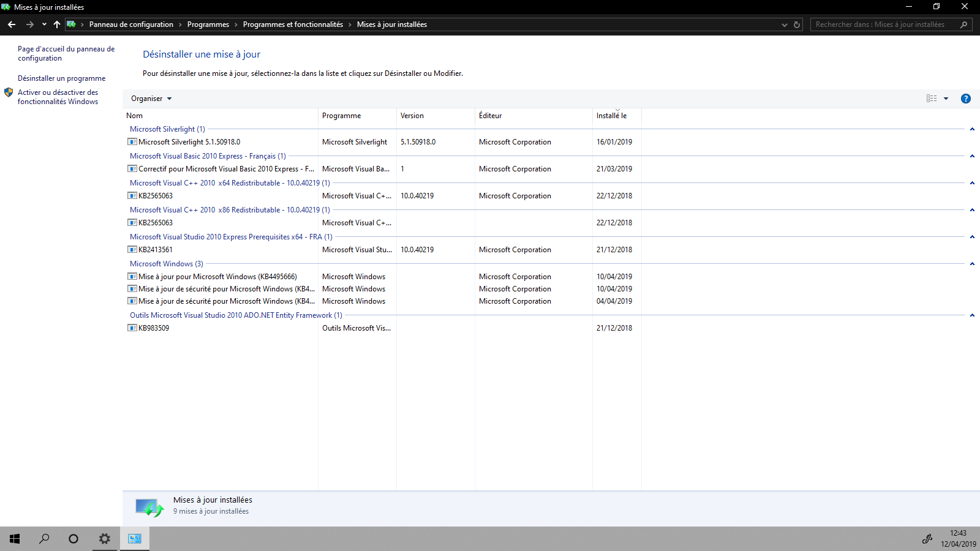This screenshot has height=551, width=980.
Task: Open taskbar search magnifier
Action: click(44, 539)
